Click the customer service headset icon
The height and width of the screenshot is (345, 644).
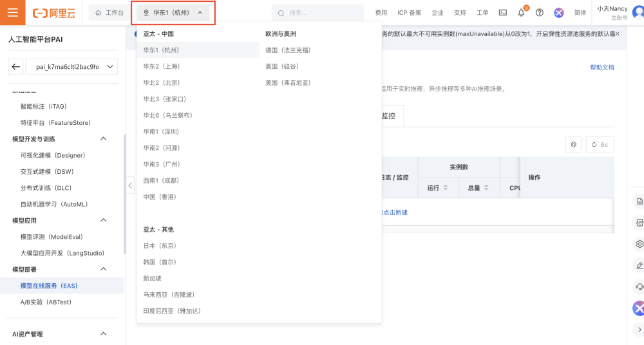point(639,286)
